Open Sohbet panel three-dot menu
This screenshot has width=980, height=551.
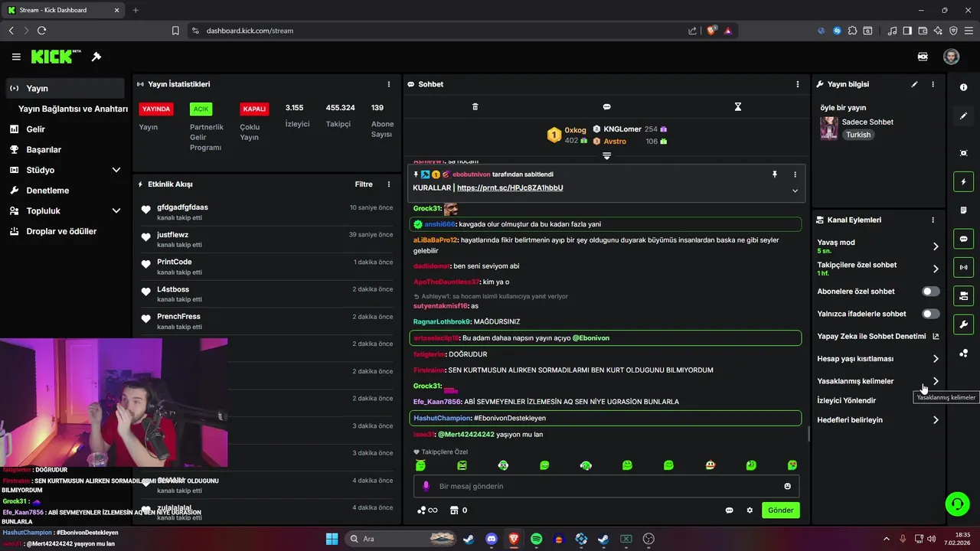click(x=798, y=84)
